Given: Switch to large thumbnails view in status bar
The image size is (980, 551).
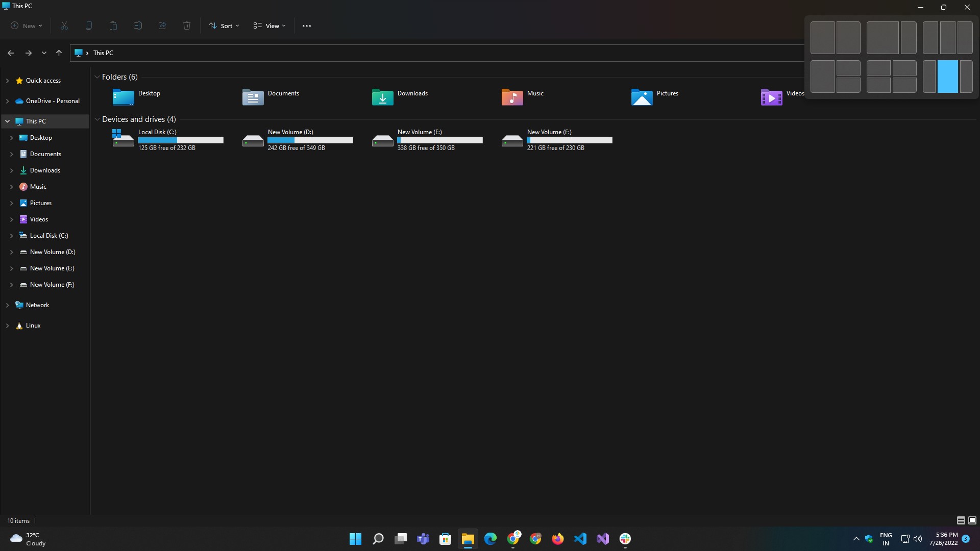Looking at the screenshot, I should coord(972,520).
